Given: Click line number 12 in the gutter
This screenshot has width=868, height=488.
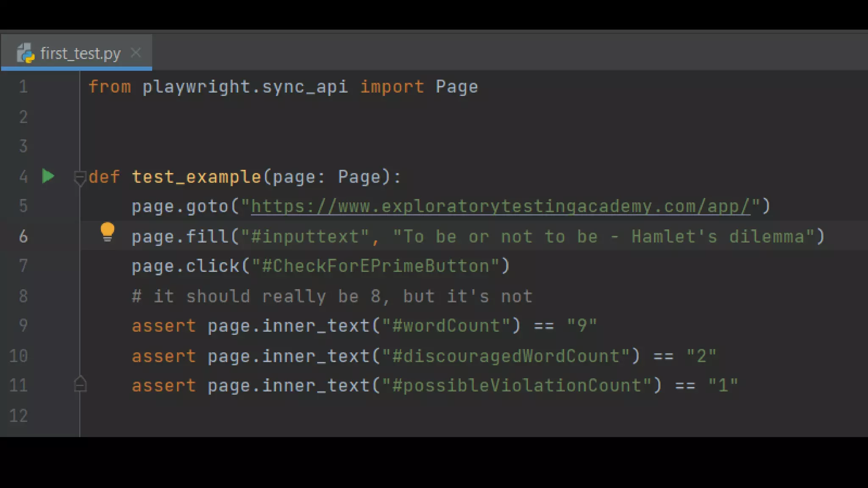Looking at the screenshot, I should click(19, 416).
